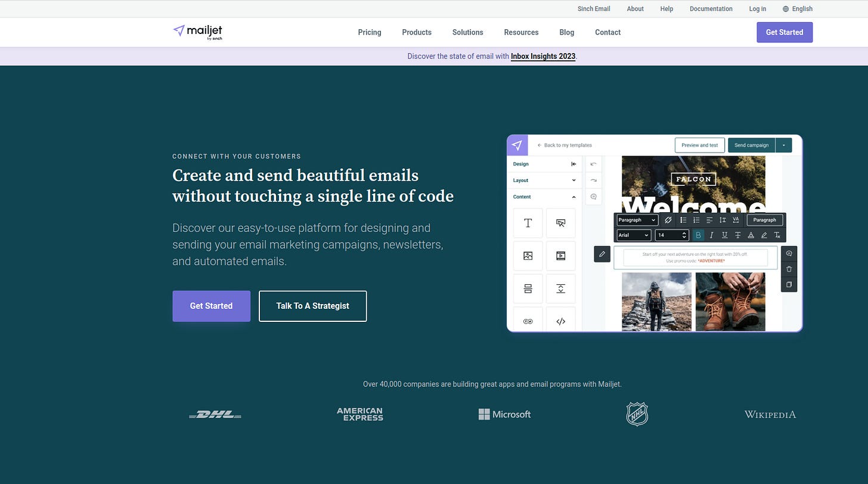Go to the Blog page
This screenshot has height=484, width=868.
coord(567,32)
